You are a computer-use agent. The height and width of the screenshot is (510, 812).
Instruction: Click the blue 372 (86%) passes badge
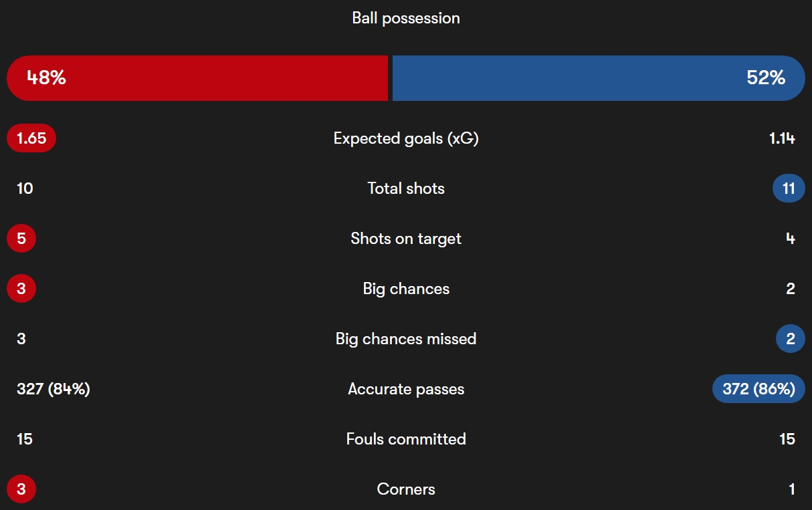(758, 389)
